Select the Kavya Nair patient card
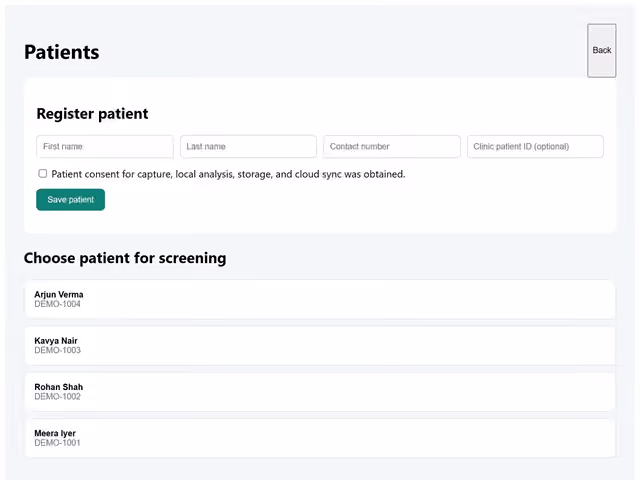The image size is (640, 480). coord(320,345)
